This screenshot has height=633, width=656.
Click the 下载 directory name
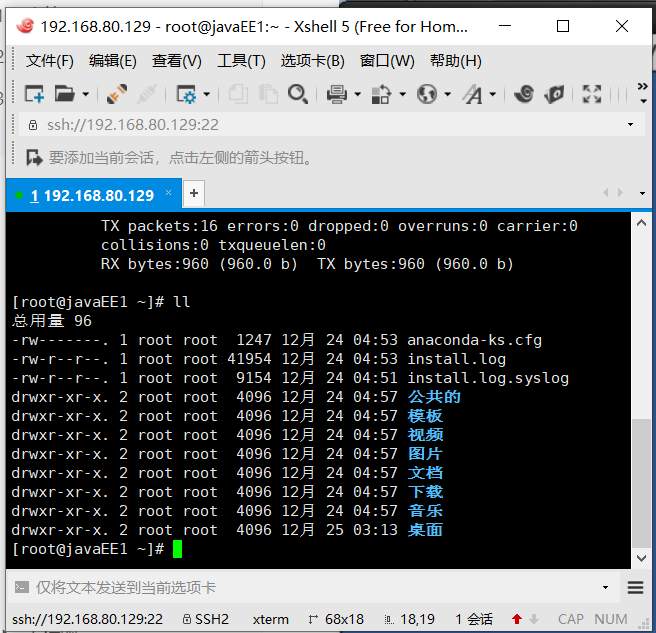point(425,492)
